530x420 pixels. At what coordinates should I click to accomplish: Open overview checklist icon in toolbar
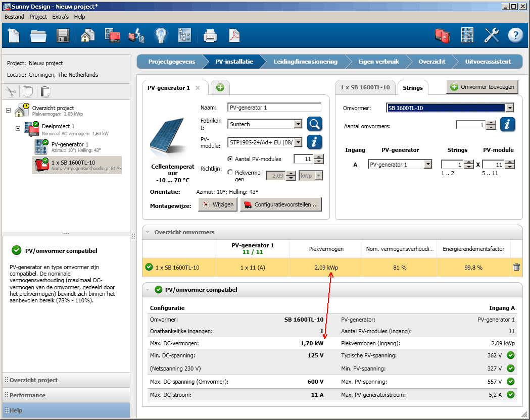184,35
